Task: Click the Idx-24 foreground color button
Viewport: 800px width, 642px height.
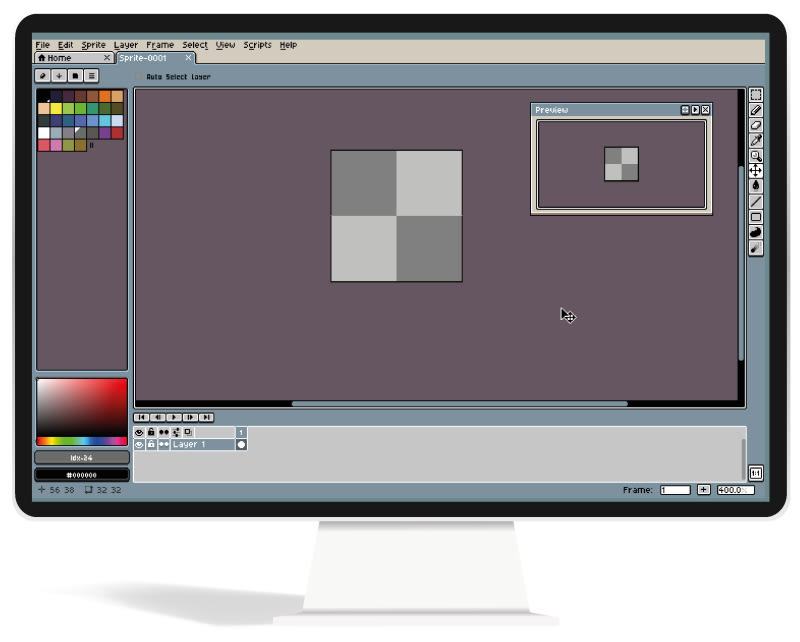Action: tap(82, 457)
